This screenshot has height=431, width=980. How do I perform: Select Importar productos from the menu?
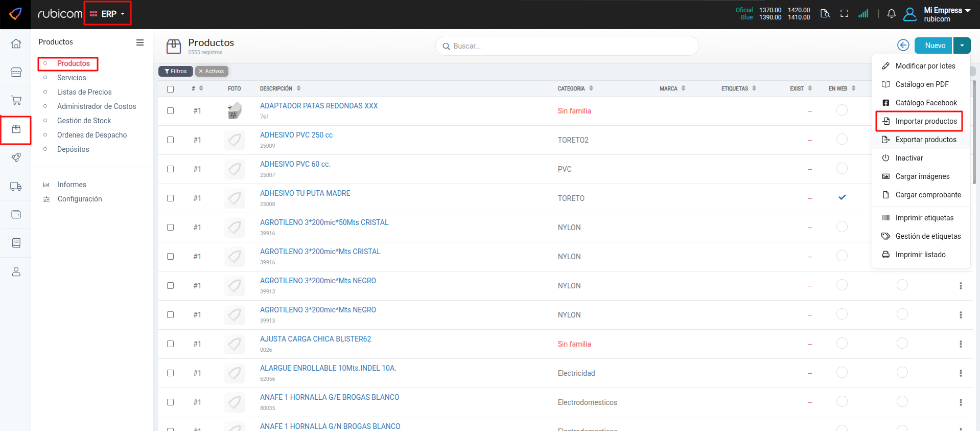click(925, 121)
